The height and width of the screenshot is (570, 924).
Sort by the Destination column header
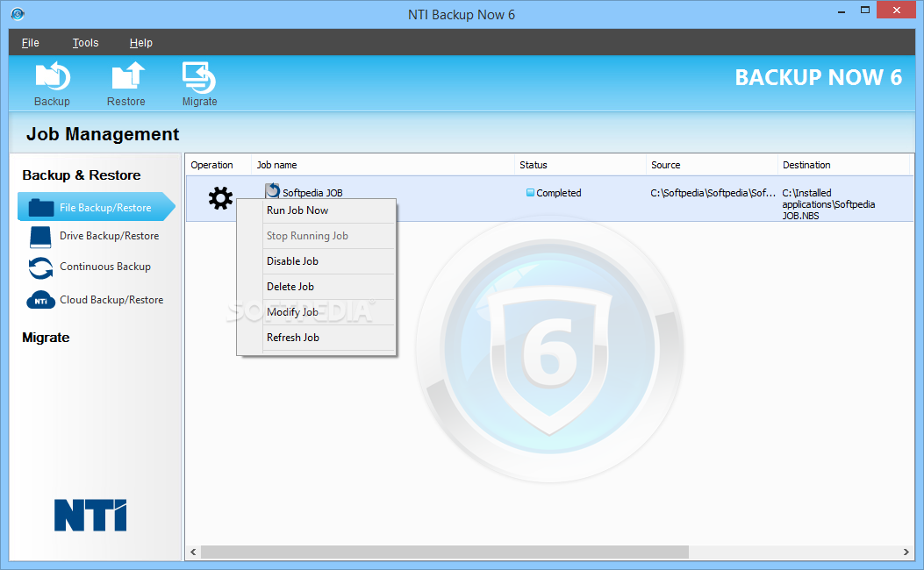(843, 165)
